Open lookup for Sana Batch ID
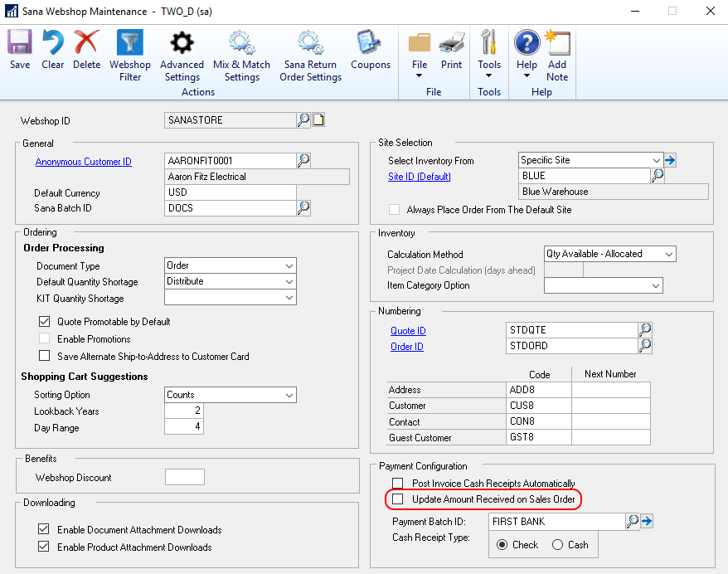Screen dimensions: 728x574 point(303,208)
